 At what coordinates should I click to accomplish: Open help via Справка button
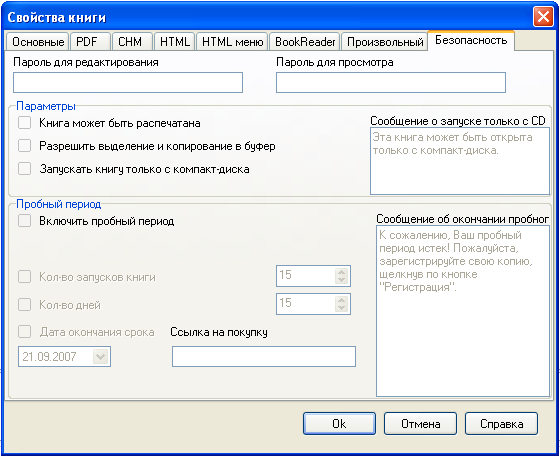pyautogui.click(x=501, y=424)
